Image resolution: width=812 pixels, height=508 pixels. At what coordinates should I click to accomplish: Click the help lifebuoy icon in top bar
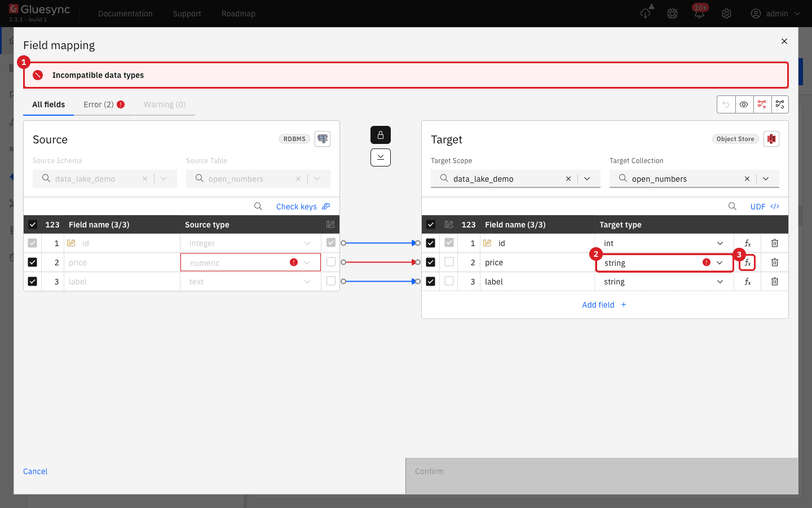pyautogui.click(x=672, y=14)
